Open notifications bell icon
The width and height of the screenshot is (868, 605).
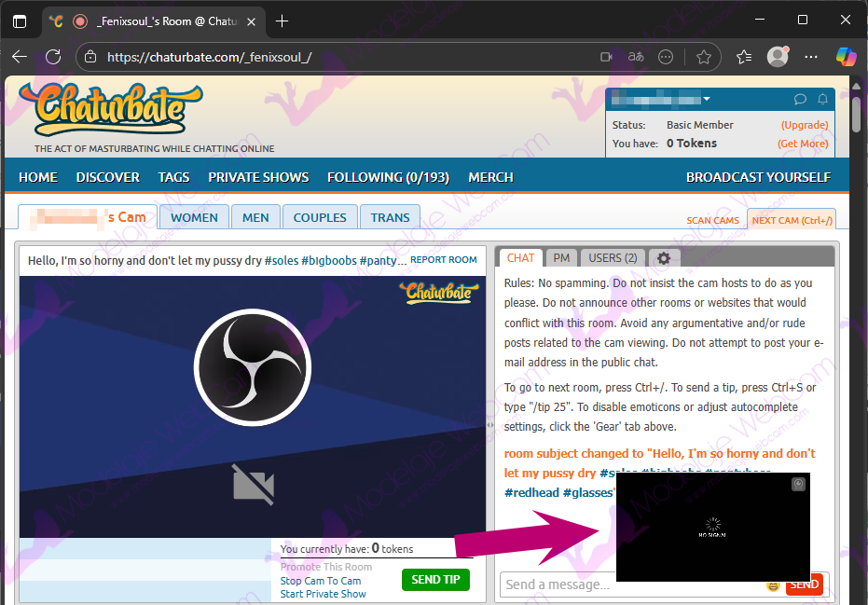[x=822, y=99]
